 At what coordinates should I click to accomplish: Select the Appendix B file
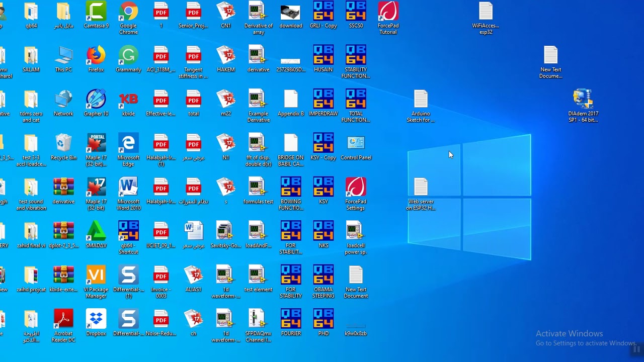pos(291,104)
